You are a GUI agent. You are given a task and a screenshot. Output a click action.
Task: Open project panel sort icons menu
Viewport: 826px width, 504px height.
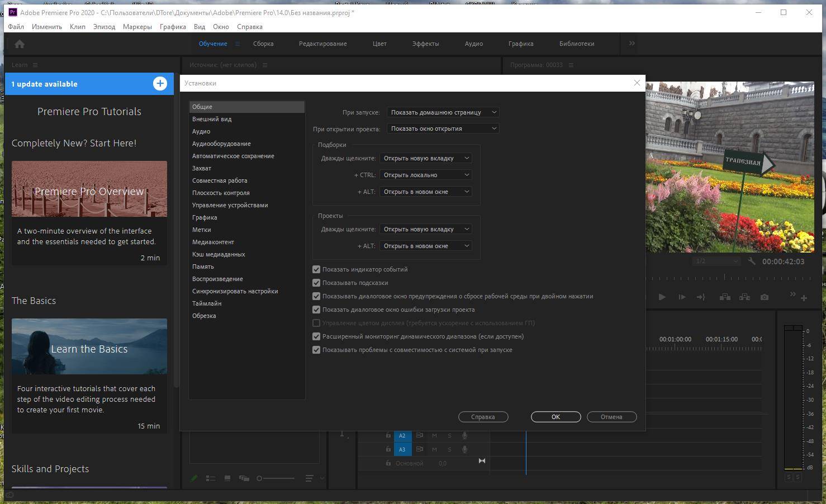(x=309, y=478)
